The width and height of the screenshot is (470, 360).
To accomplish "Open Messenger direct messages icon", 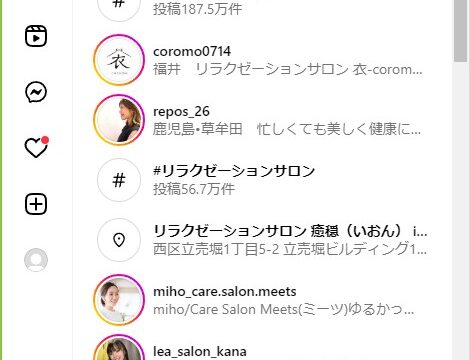I will pyautogui.click(x=36, y=92).
